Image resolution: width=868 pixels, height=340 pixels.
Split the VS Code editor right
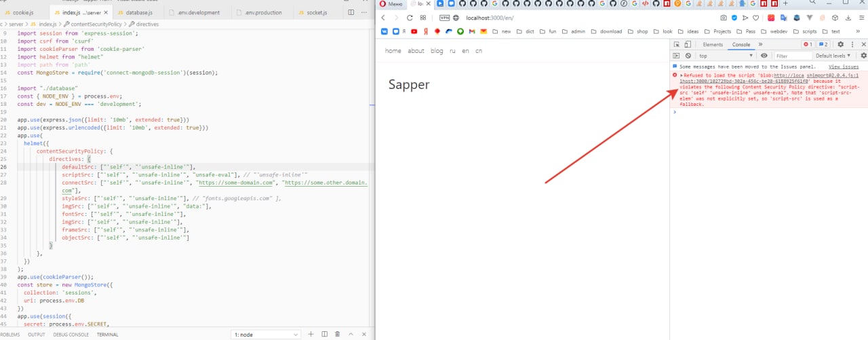351,12
